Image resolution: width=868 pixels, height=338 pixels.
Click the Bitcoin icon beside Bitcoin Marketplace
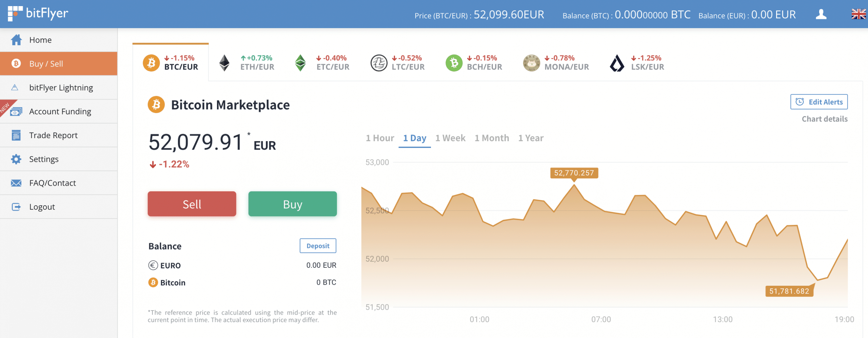[156, 105]
